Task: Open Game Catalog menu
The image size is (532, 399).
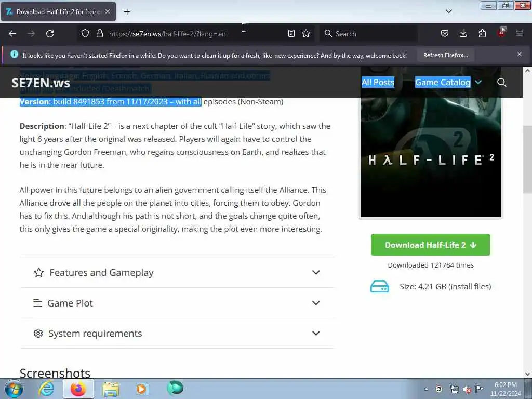Action: [443, 83]
